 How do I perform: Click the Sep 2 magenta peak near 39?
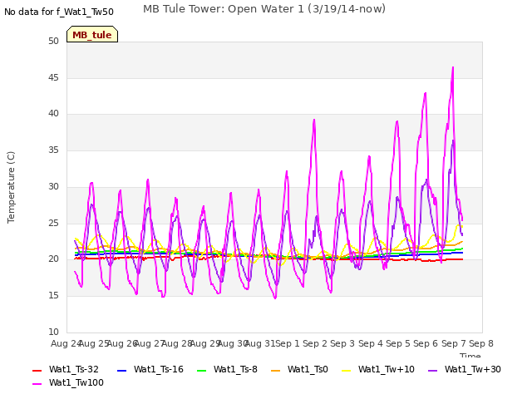pos(314,120)
